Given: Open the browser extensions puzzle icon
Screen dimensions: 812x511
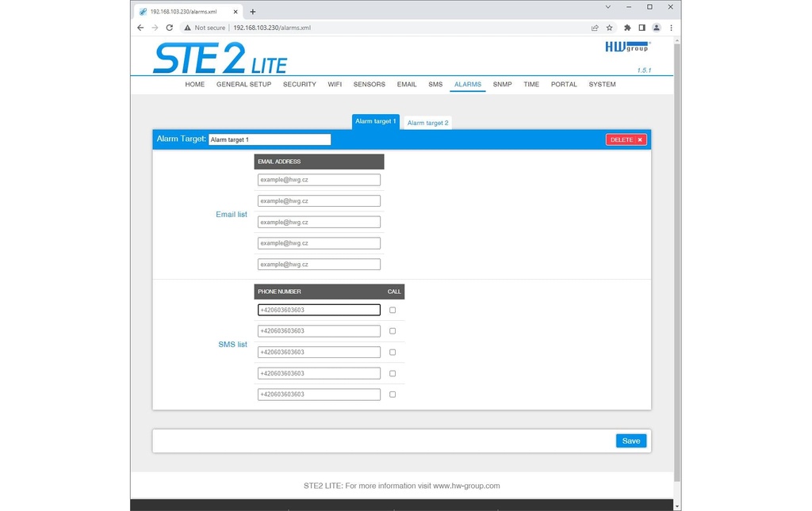Looking at the screenshot, I should 627,28.
